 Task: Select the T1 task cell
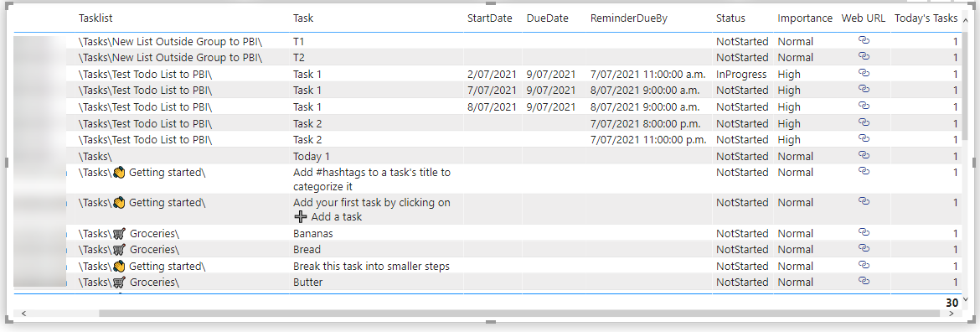pyautogui.click(x=377, y=41)
